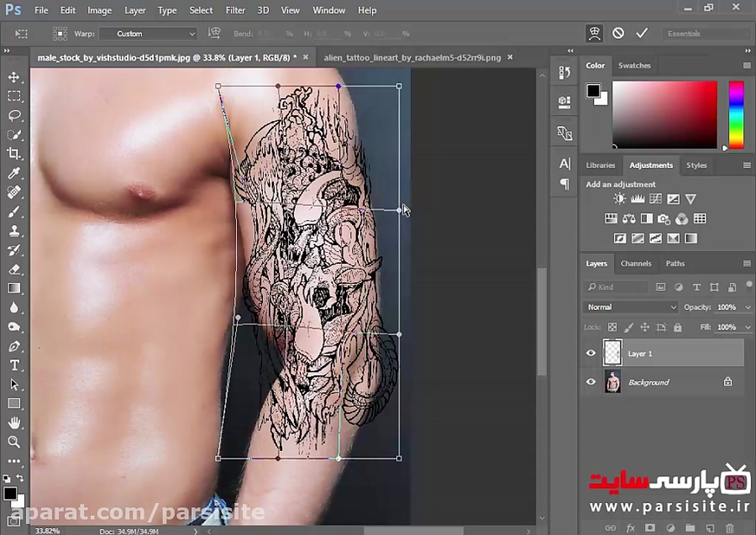Add a Curves adjustment
The image size is (756, 535).
coord(655,198)
